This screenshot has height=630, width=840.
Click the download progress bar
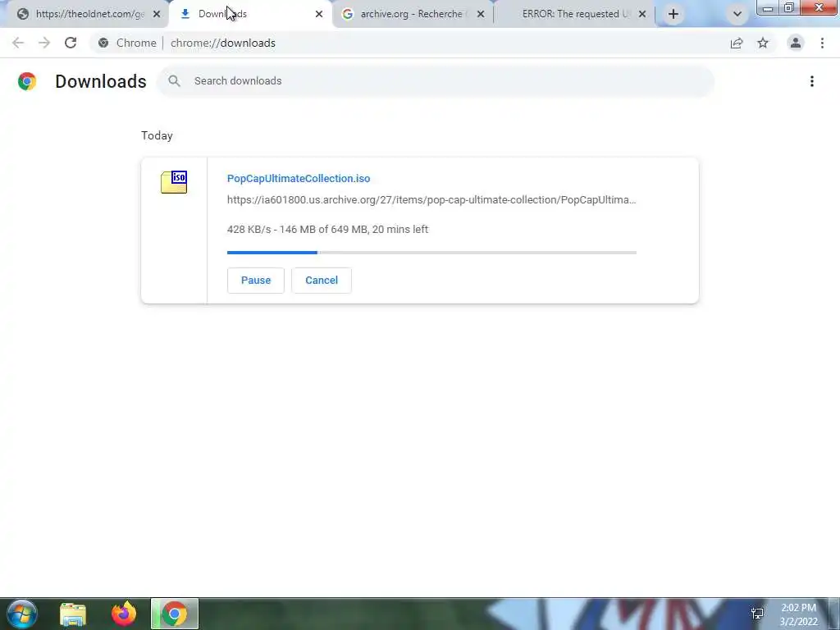(431, 253)
